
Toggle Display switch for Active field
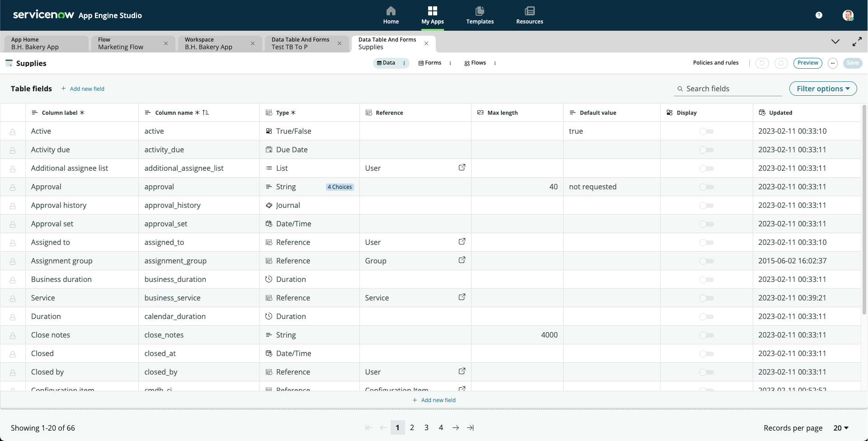[706, 131]
